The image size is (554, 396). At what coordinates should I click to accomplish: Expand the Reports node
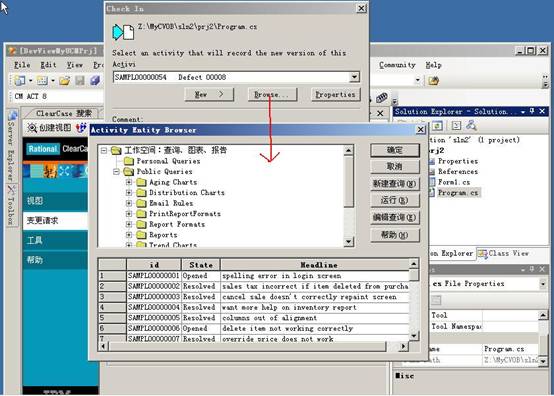pyautogui.click(x=129, y=235)
